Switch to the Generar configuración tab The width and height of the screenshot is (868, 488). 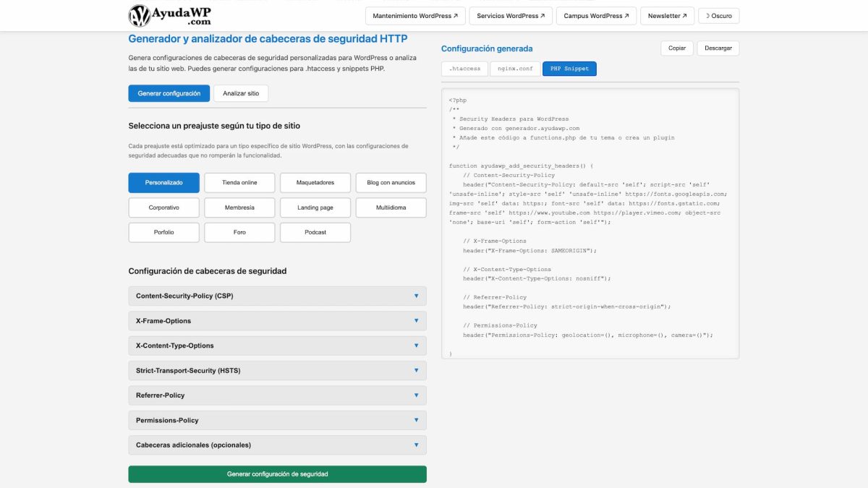point(169,93)
